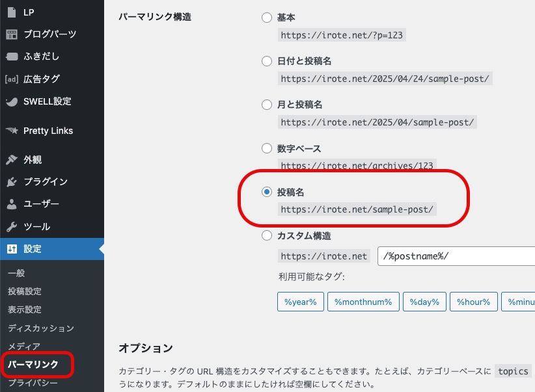
Task: Click the 広告タグ ad icon
Action: (12, 79)
